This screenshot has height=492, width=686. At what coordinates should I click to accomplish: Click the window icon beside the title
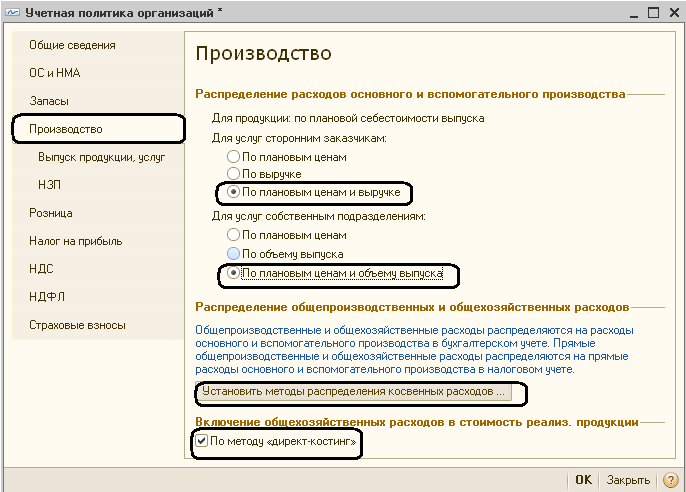tap(13, 12)
